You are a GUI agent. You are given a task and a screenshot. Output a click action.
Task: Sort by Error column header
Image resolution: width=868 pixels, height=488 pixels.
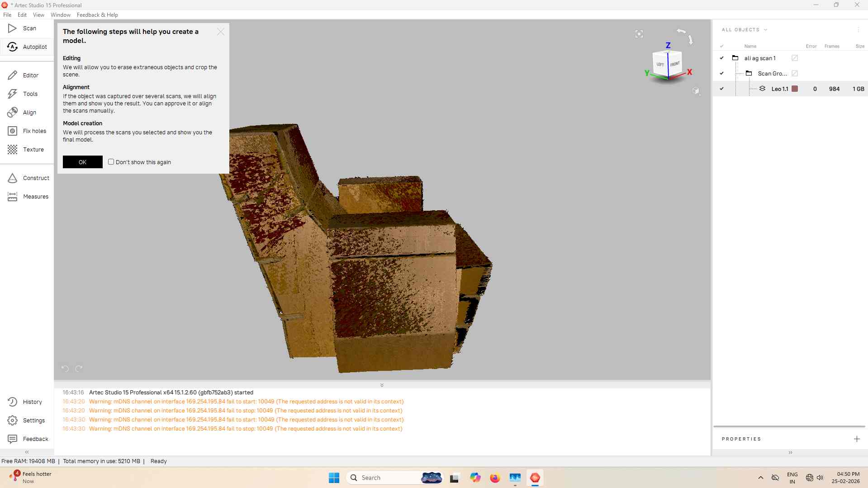811,46
